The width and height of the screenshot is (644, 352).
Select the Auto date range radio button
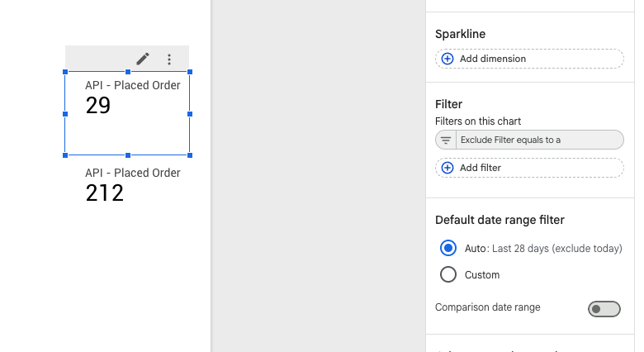click(x=448, y=248)
